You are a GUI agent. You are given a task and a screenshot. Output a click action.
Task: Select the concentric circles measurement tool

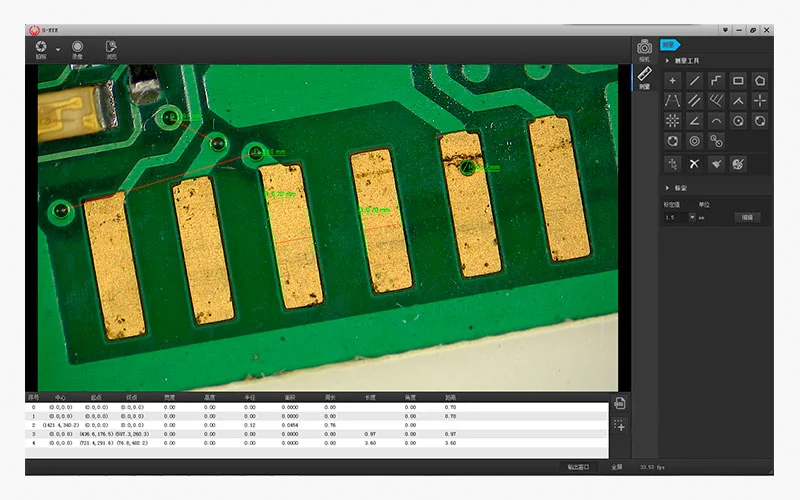(694, 141)
